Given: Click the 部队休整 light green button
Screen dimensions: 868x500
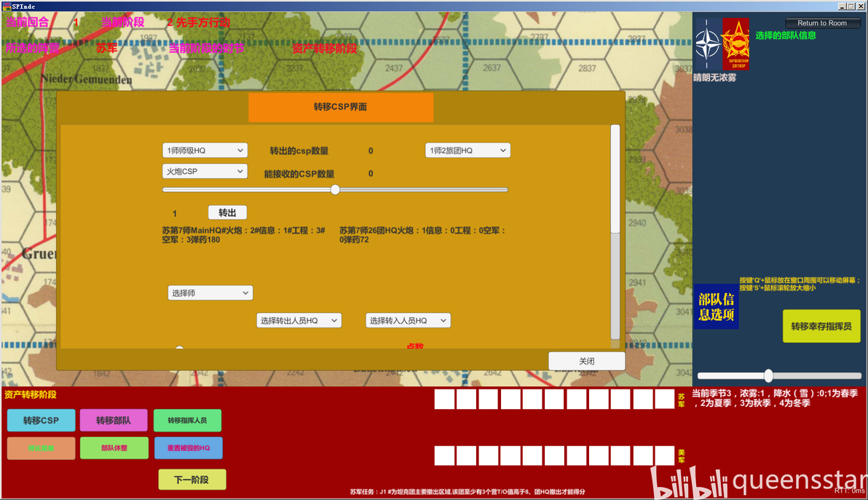Looking at the screenshot, I should (114, 448).
